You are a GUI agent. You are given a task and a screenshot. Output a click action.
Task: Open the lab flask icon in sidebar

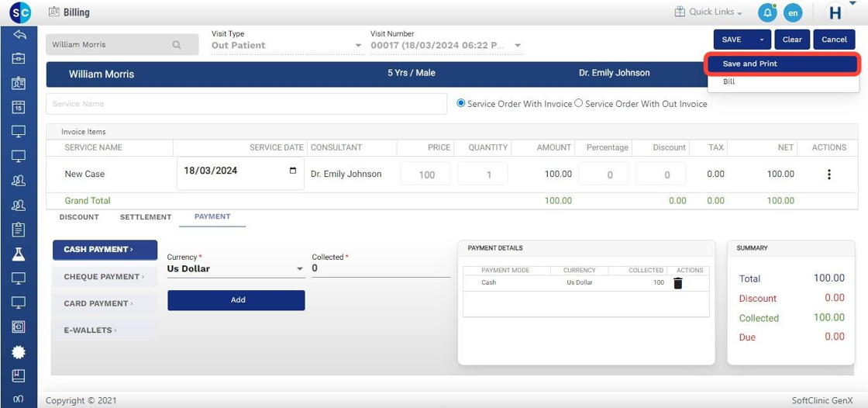point(19,254)
